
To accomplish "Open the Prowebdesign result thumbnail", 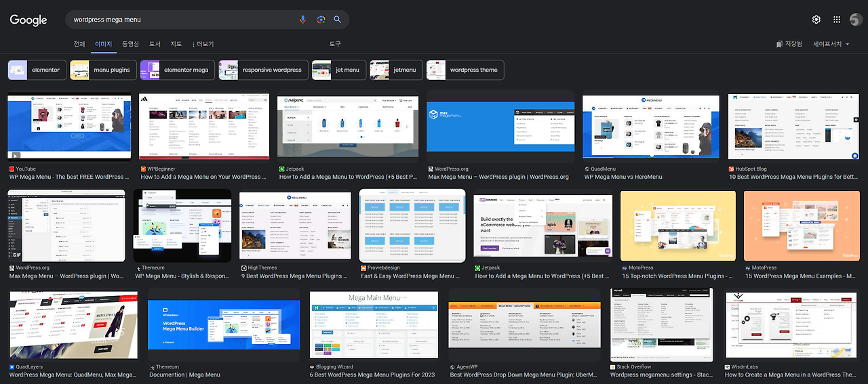I will point(412,226).
